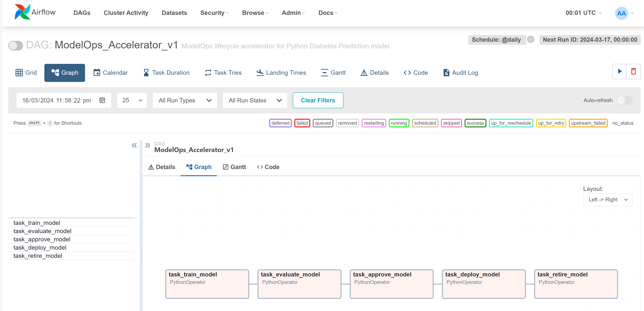
Task: Open the 00:01 UTC timezone dropdown
Action: click(x=584, y=13)
